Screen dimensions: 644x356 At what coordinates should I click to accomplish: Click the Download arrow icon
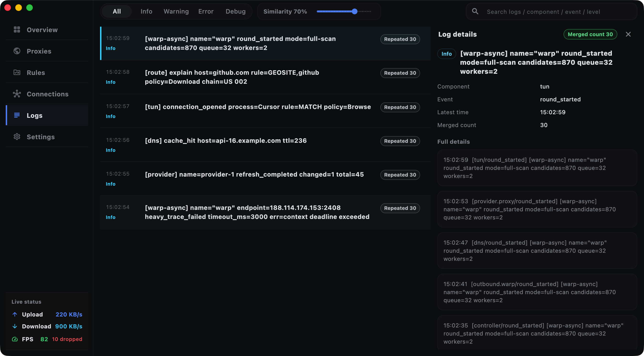(15, 326)
